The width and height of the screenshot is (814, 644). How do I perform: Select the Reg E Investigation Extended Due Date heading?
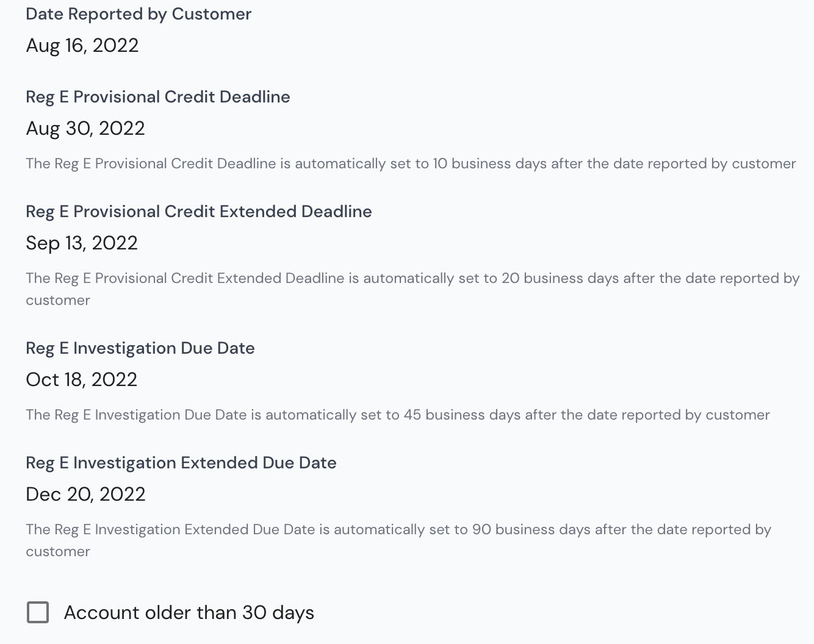[x=181, y=463]
